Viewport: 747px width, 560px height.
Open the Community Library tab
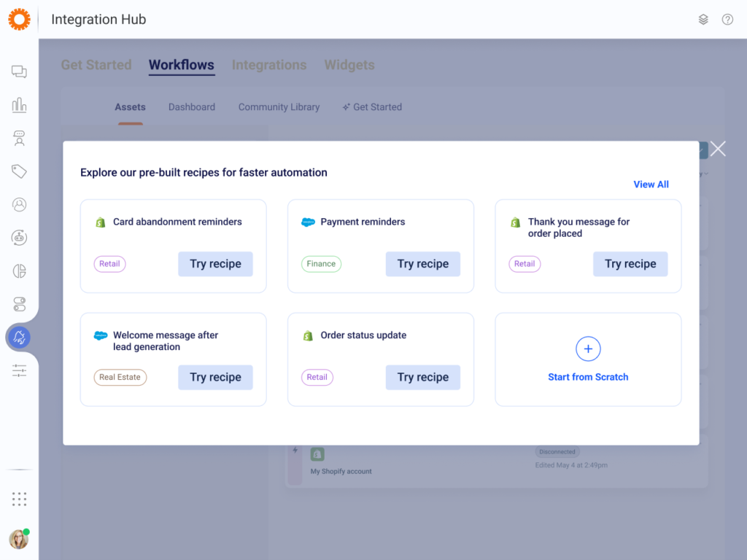pos(279,106)
